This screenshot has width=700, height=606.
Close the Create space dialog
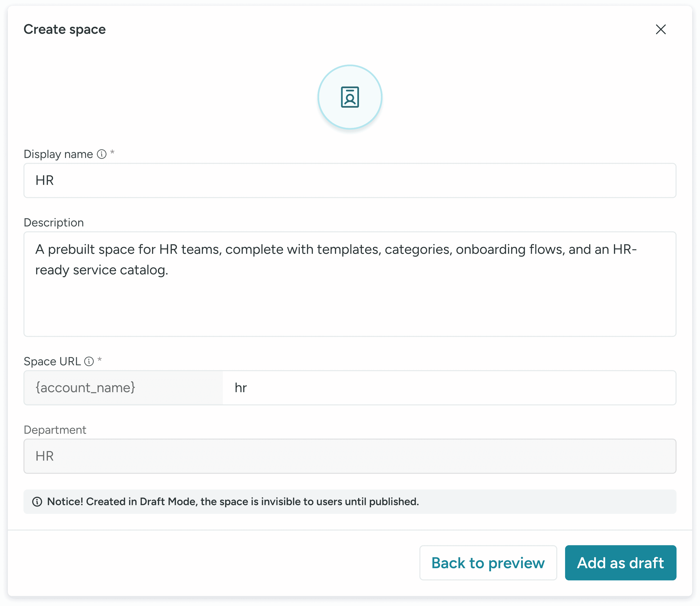(x=660, y=29)
